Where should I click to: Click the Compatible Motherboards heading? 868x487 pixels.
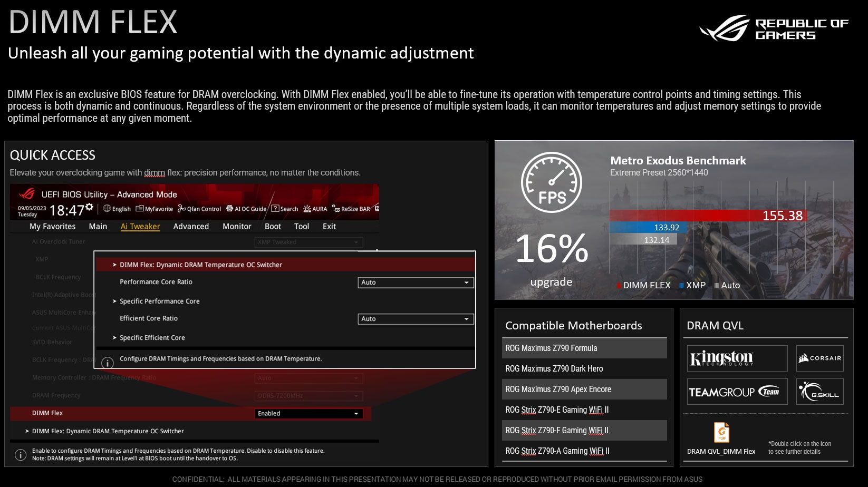tap(574, 326)
